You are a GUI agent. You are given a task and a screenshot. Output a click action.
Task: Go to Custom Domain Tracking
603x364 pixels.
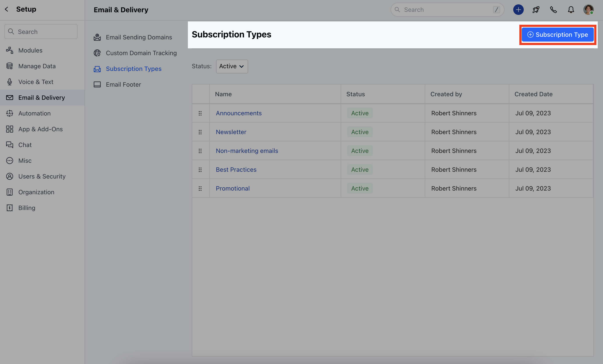coord(141,53)
